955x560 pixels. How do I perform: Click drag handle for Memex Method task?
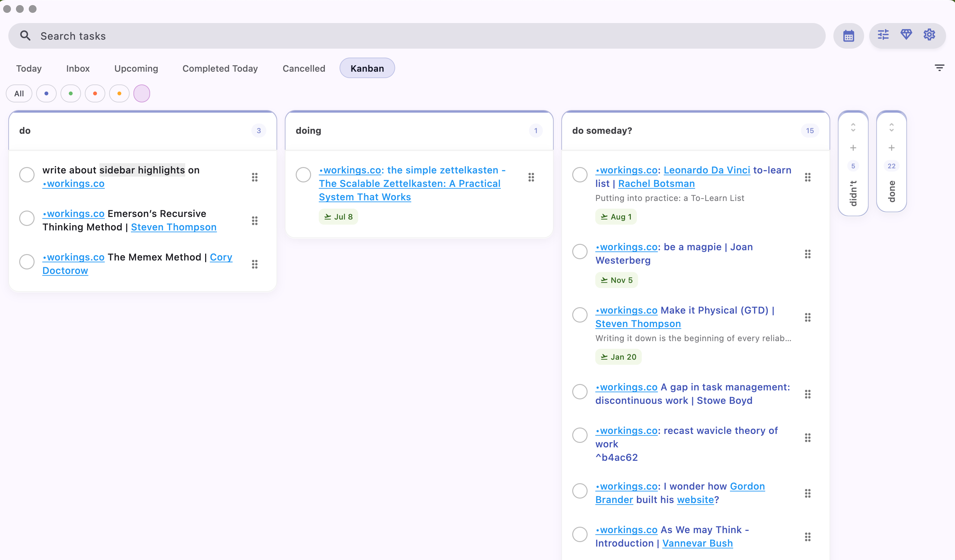click(255, 264)
